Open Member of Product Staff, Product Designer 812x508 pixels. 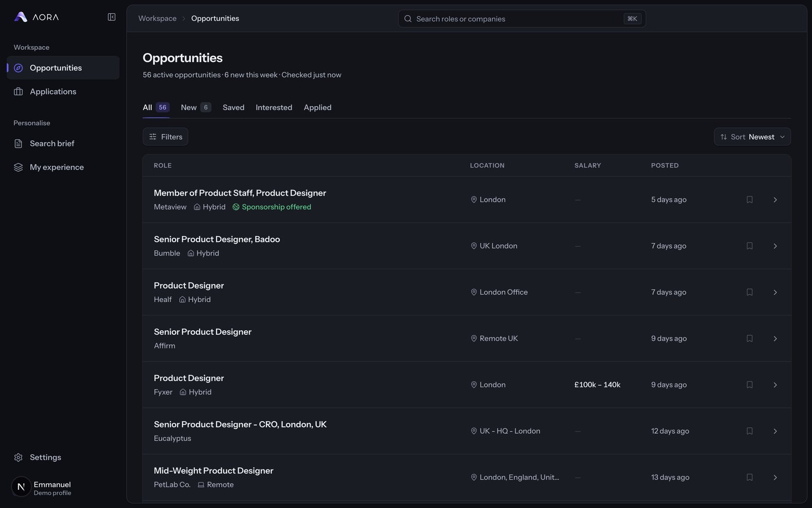pos(240,193)
